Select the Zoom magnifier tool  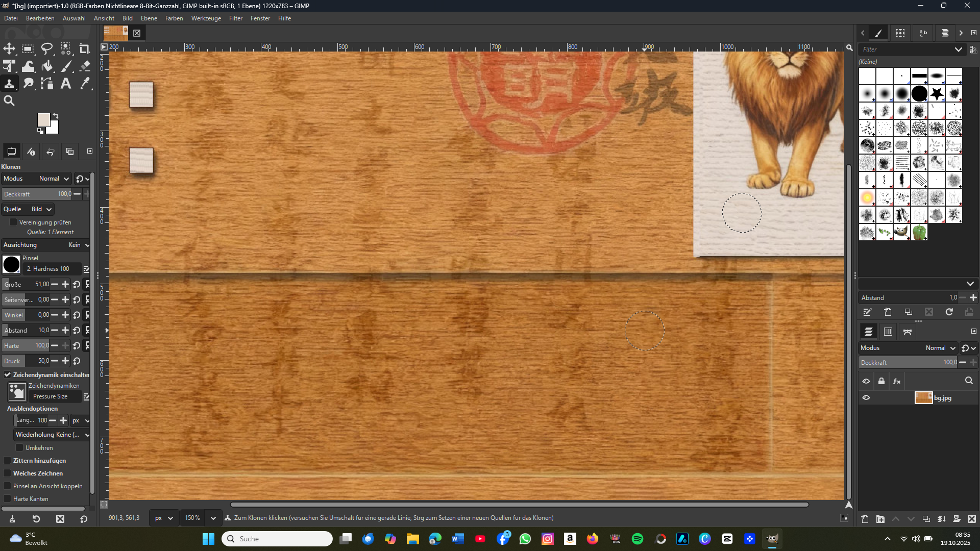click(x=9, y=101)
